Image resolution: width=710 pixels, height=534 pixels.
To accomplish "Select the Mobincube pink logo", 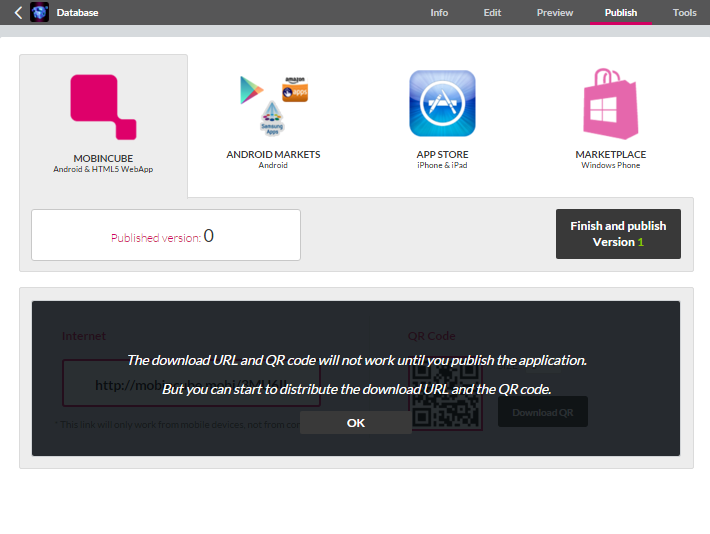I will pos(103,107).
